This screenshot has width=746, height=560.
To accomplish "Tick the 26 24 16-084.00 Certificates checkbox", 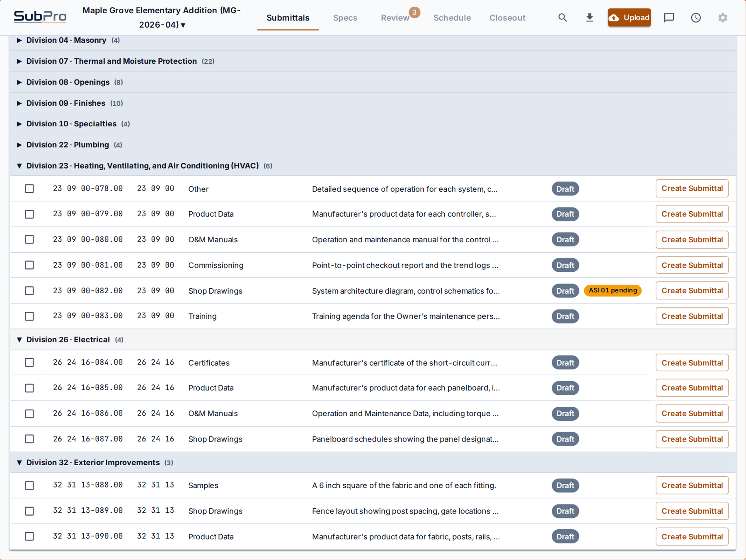I will click(x=29, y=362).
